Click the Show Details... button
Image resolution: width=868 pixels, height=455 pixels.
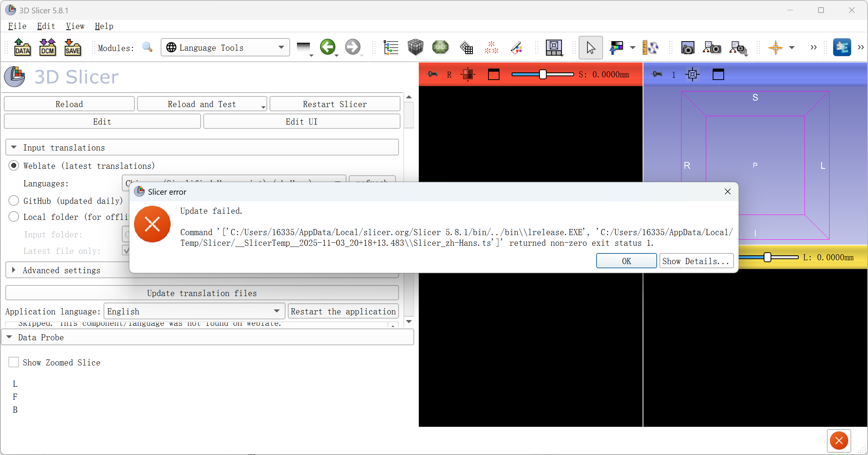(x=696, y=261)
